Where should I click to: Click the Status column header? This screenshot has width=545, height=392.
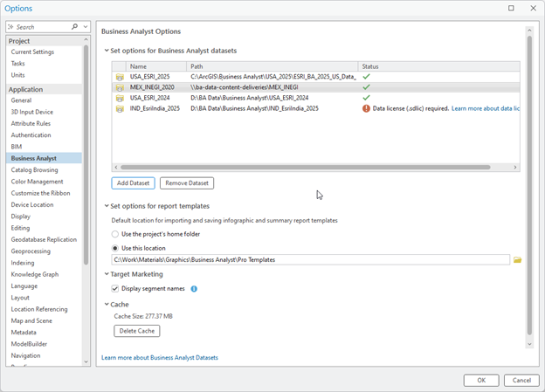(x=439, y=66)
